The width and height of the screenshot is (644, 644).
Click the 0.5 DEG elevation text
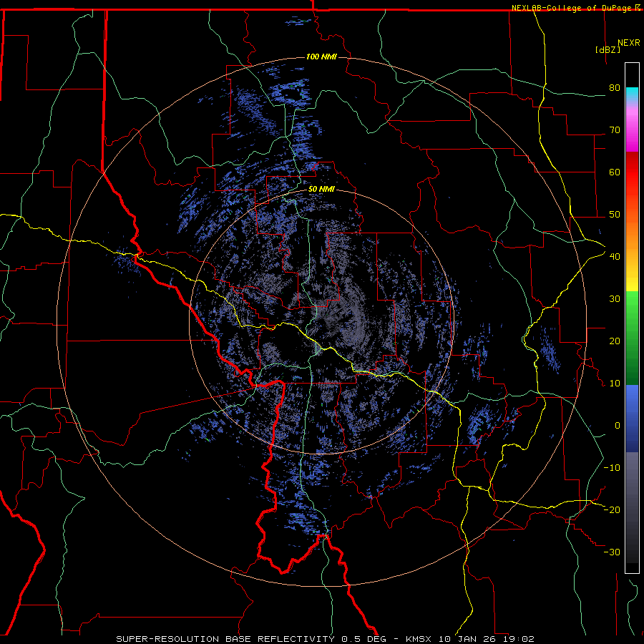pyautogui.click(x=364, y=639)
